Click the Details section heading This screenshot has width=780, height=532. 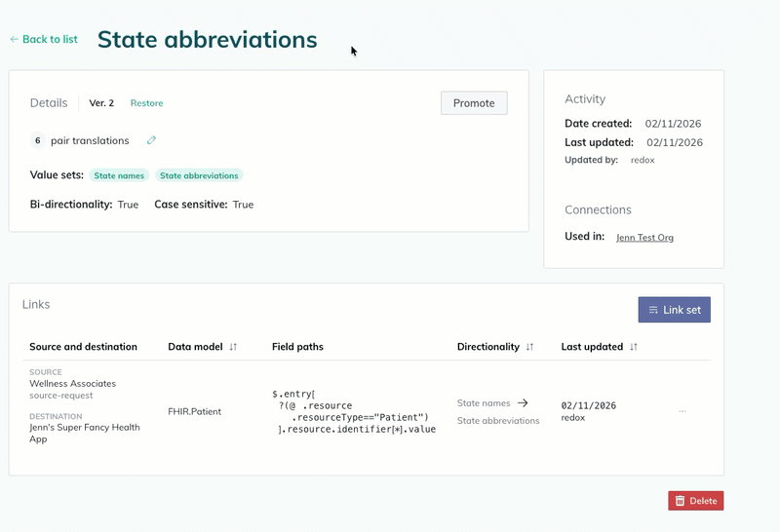click(x=49, y=103)
